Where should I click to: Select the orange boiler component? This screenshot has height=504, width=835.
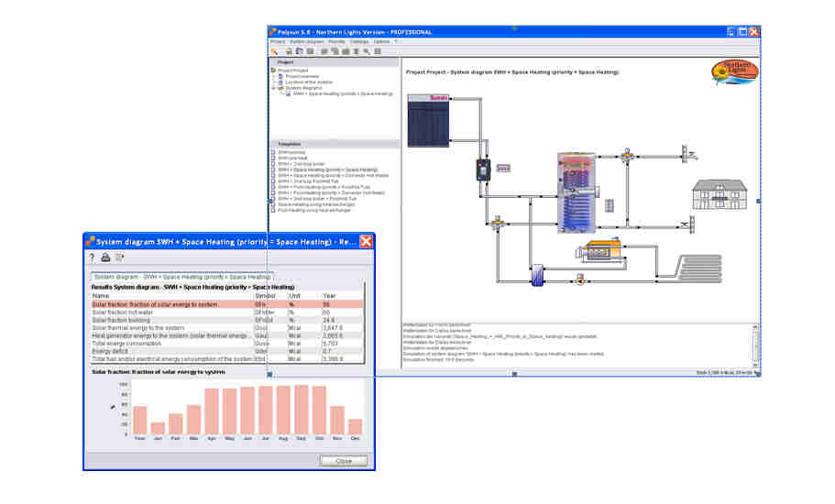coord(599,250)
